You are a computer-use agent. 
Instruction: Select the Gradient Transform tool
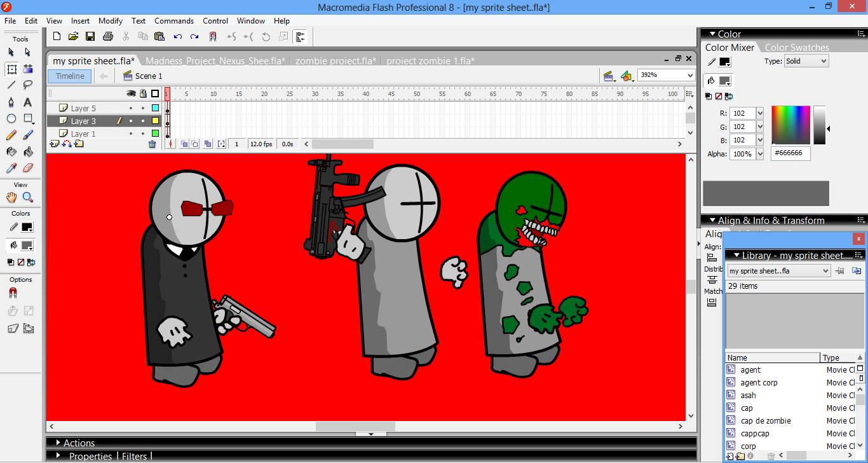tap(28, 69)
